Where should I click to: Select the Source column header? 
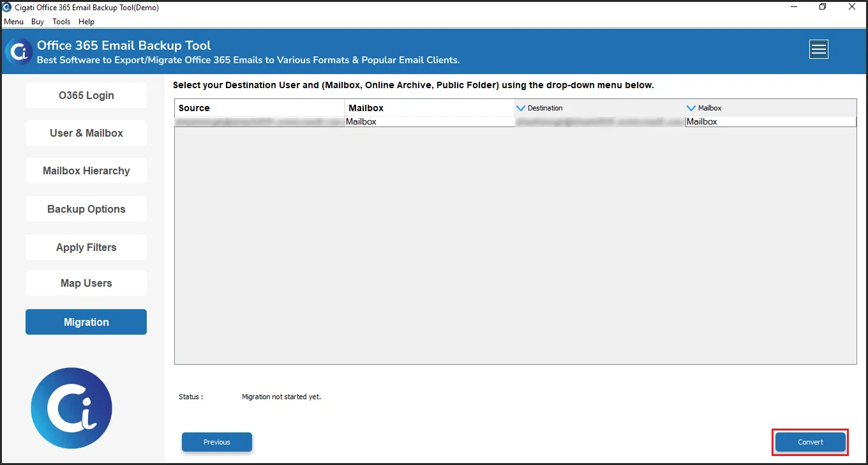260,108
